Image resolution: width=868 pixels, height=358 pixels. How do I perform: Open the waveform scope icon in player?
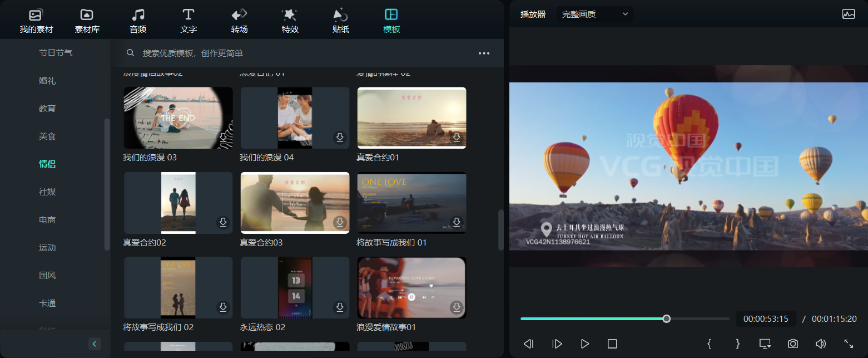tap(849, 14)
